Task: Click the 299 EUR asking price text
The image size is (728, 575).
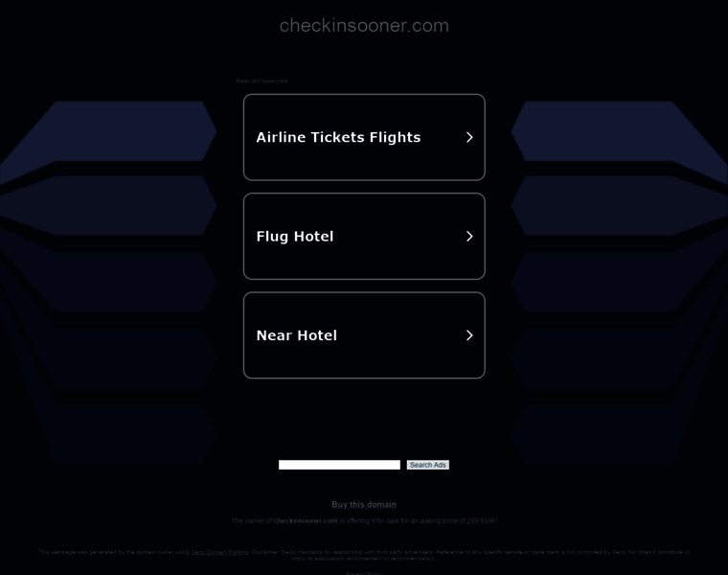Action: point(483,520)
